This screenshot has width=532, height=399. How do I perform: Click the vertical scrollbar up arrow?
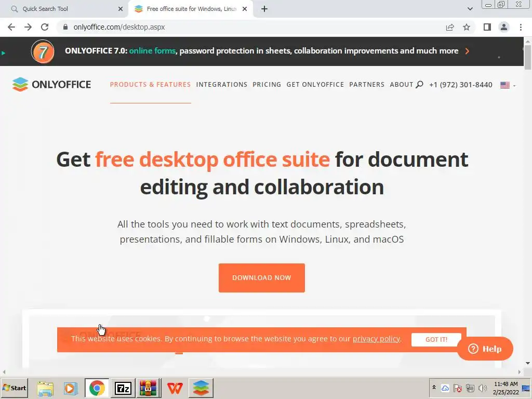[528, 41]
